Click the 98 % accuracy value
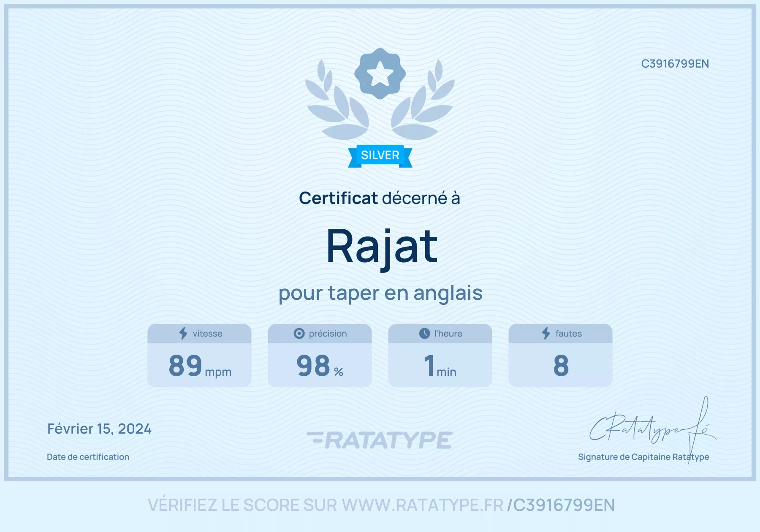 320,366
